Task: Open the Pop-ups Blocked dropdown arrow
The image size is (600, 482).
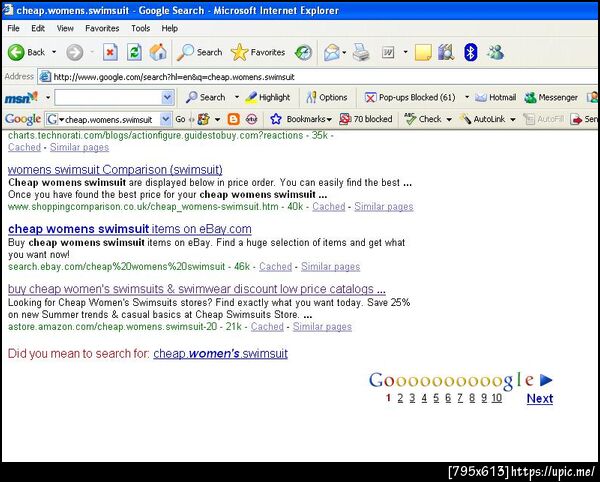Action: point(467,97)
